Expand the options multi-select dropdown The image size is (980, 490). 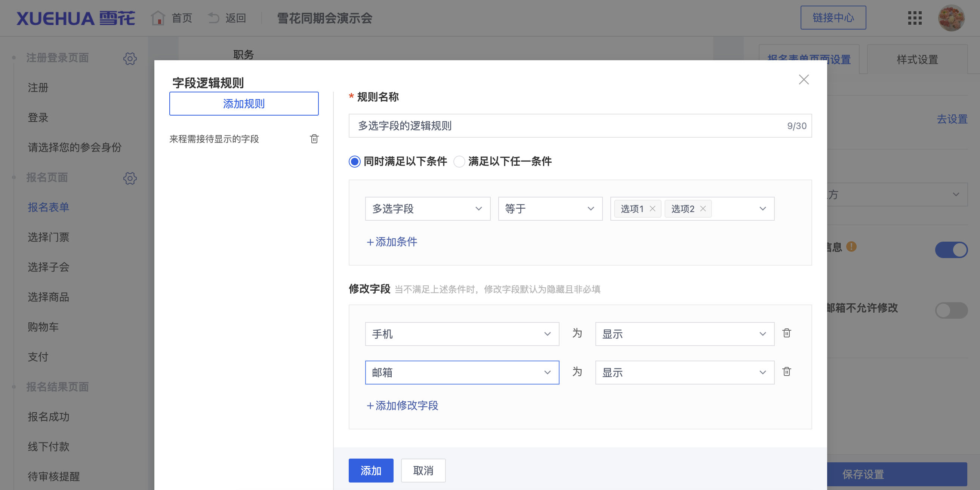(763, 209)
